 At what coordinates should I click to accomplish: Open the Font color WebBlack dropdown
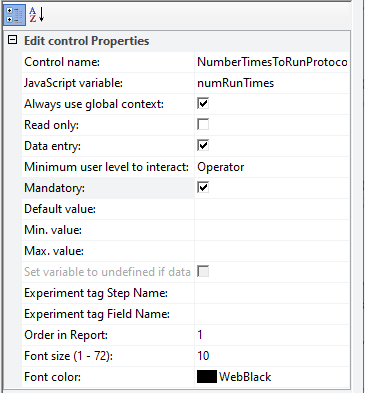click(272, 377)
